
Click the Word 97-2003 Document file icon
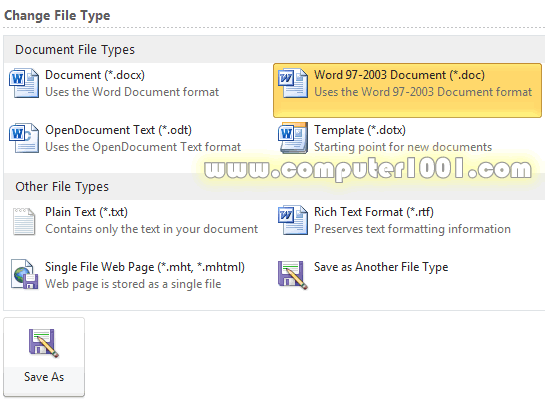pyautogui.click(x=293, y=83)
